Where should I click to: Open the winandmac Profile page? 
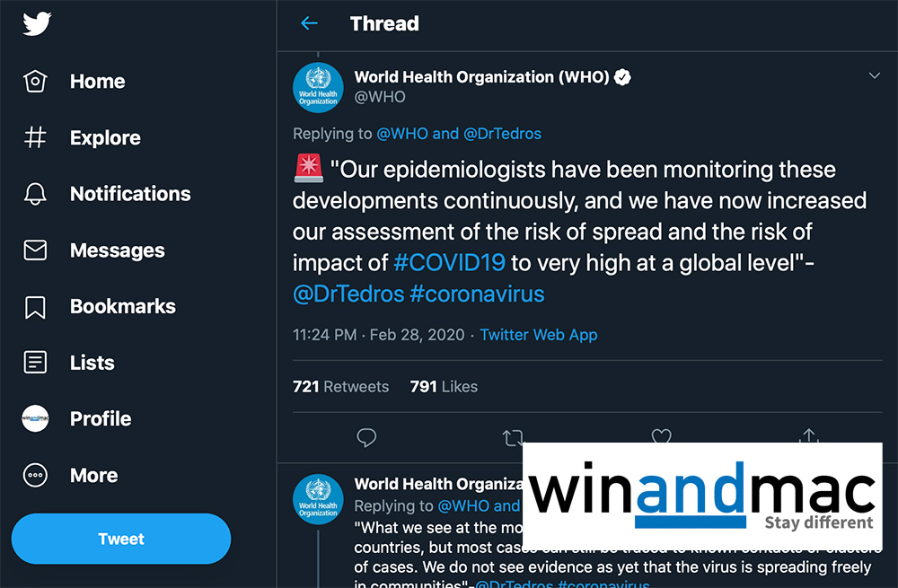pos(100,419)
